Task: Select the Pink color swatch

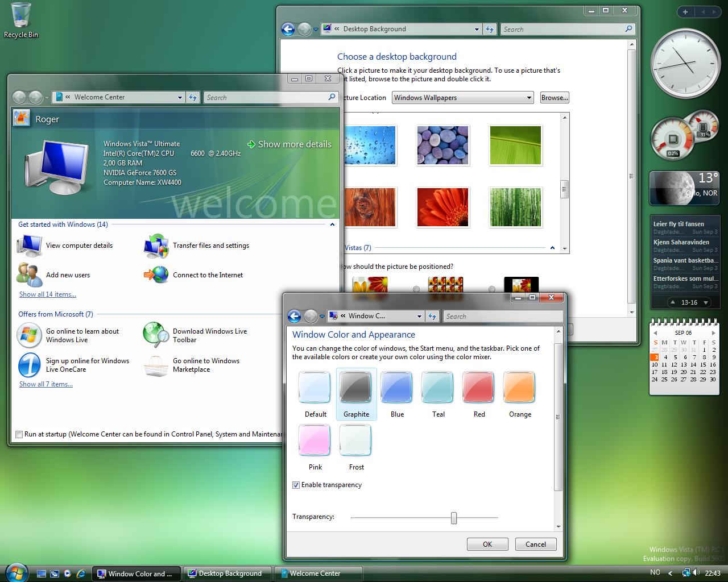Action: (x=315, y=440)
